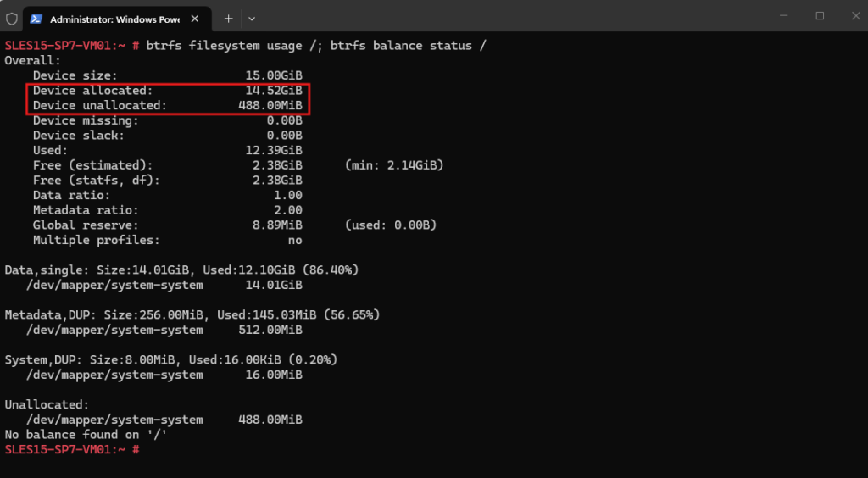Screen dimensions: 868x478
Task: Click the Device unallocated 488.00MiB value
Action: tap(270, 106)
